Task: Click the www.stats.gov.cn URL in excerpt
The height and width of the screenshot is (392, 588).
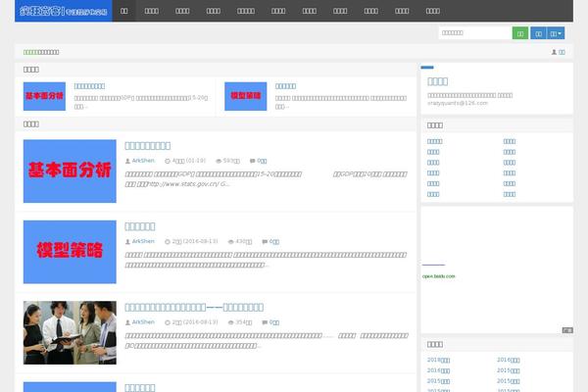Action: pos(182,184)
